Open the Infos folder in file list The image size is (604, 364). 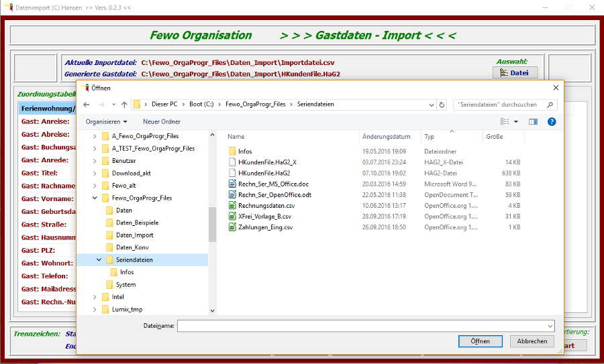(245, 151)
